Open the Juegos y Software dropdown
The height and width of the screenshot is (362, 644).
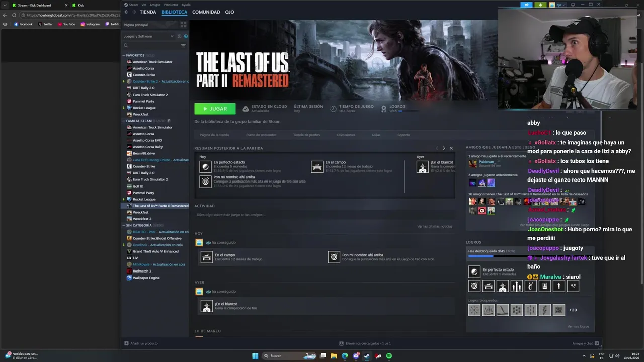148,36
